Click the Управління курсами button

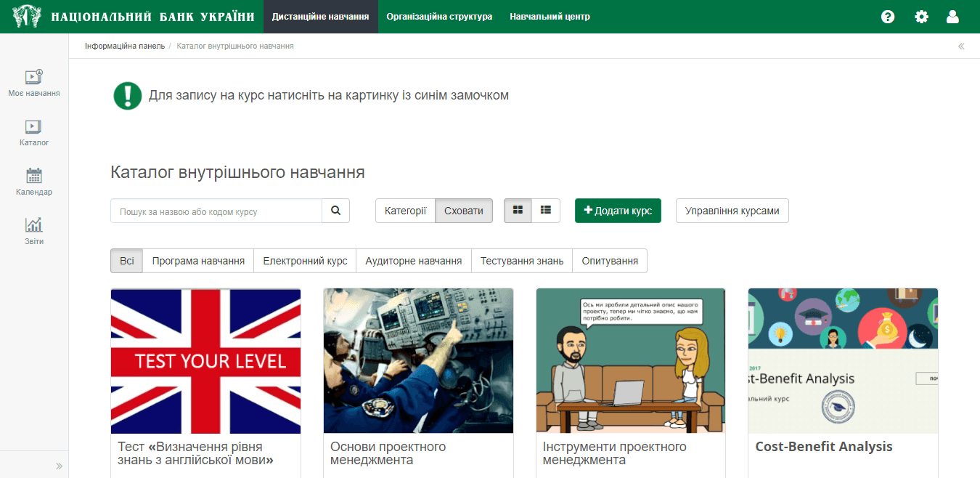(732, 211)
